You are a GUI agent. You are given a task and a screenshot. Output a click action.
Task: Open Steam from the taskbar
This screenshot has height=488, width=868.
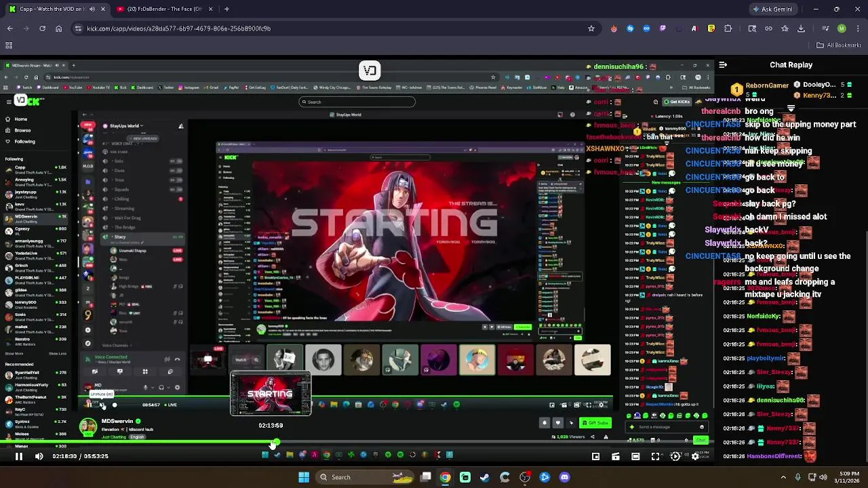coord(485,477)
